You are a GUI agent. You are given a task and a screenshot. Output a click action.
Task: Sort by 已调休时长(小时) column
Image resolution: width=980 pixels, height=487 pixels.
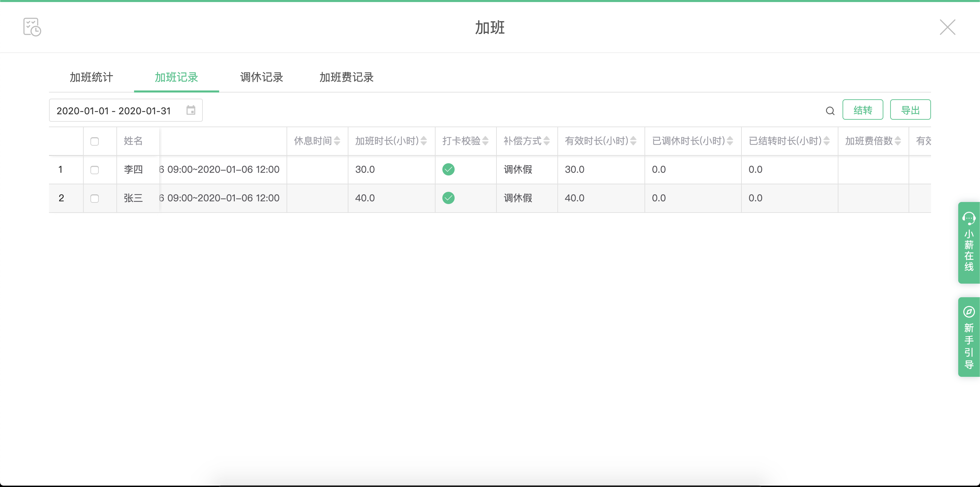point(730,141)
